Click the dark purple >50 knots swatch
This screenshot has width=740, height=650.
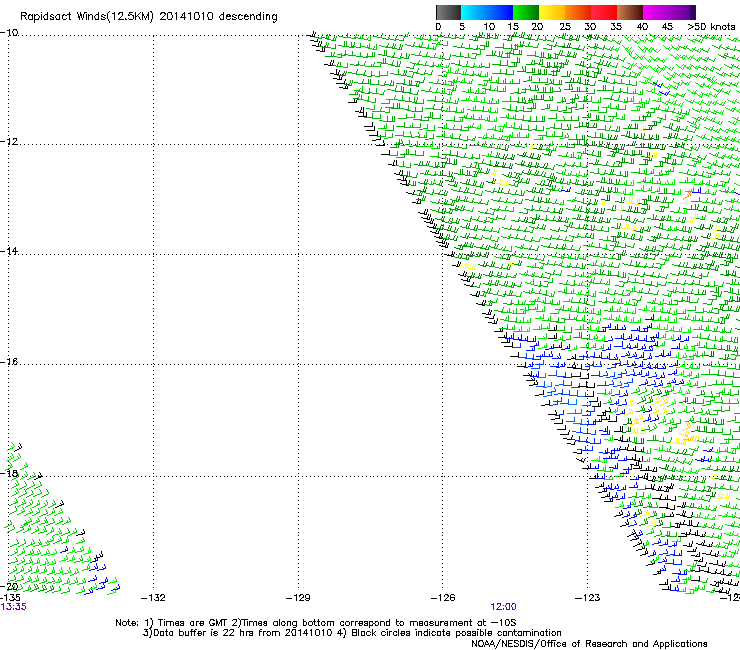click(x=693, y=12)
